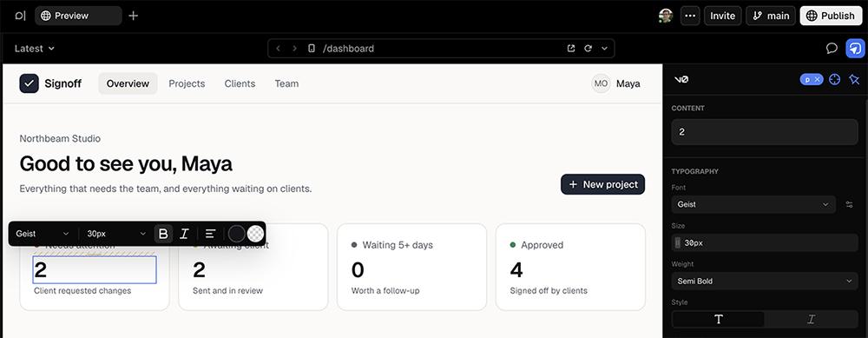Click the MO avatar circle
This screenshot has width=868, height=338.
click(601, 83)
